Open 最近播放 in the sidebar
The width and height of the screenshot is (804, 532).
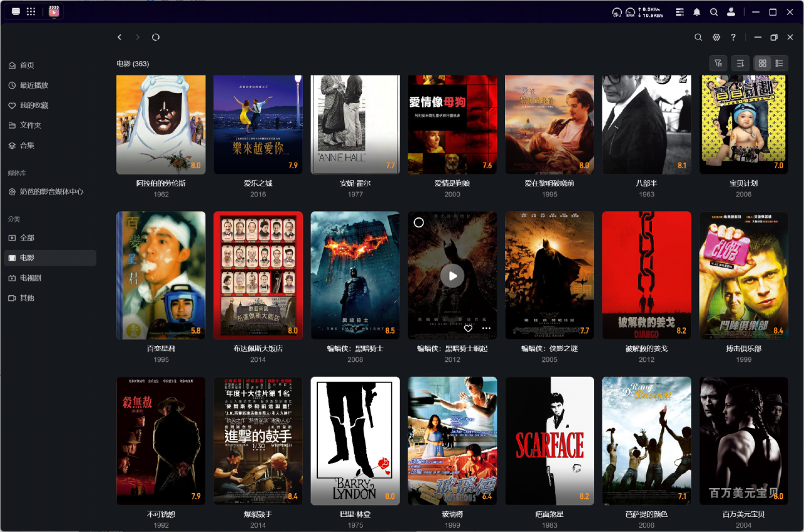pos(50,85)
